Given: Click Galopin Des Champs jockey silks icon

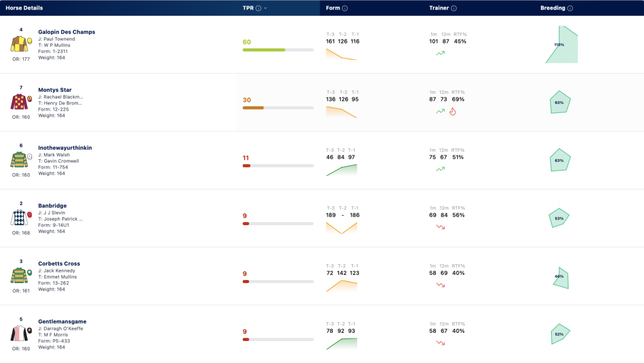Looking at the screenshot, I should [19, 43].
